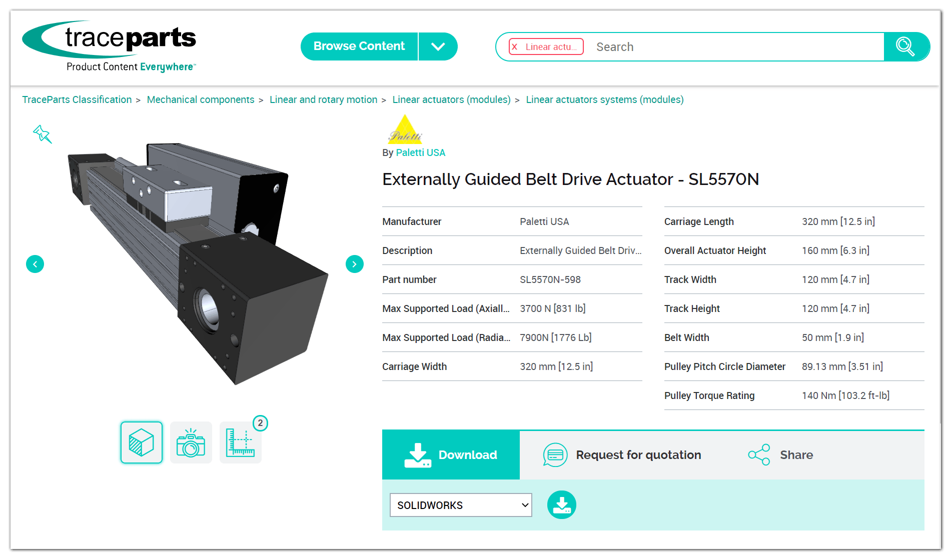Go to Mechanical components breadcrumb

tap(201, 99)
